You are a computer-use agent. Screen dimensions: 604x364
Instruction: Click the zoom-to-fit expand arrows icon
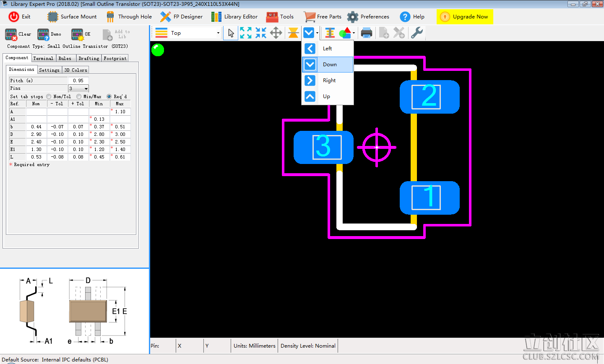pyautogui.click(x=246, y=33)
